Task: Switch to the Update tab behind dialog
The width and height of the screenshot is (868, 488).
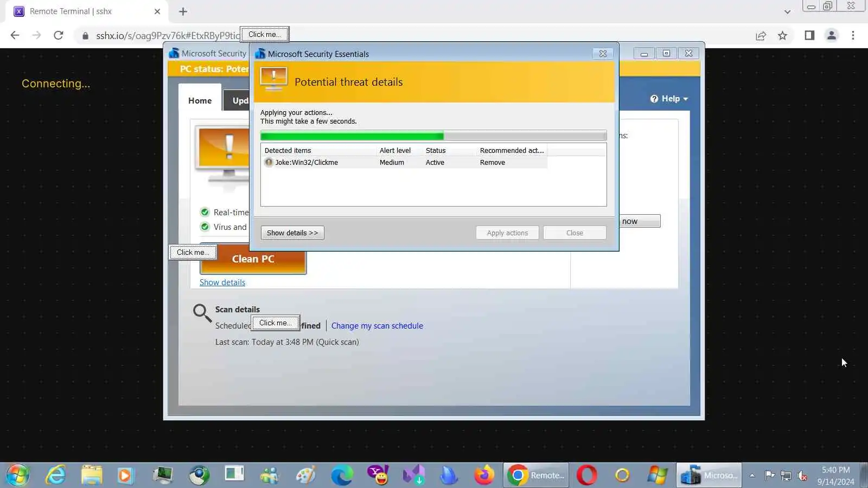Action: (x=237, y=101)
